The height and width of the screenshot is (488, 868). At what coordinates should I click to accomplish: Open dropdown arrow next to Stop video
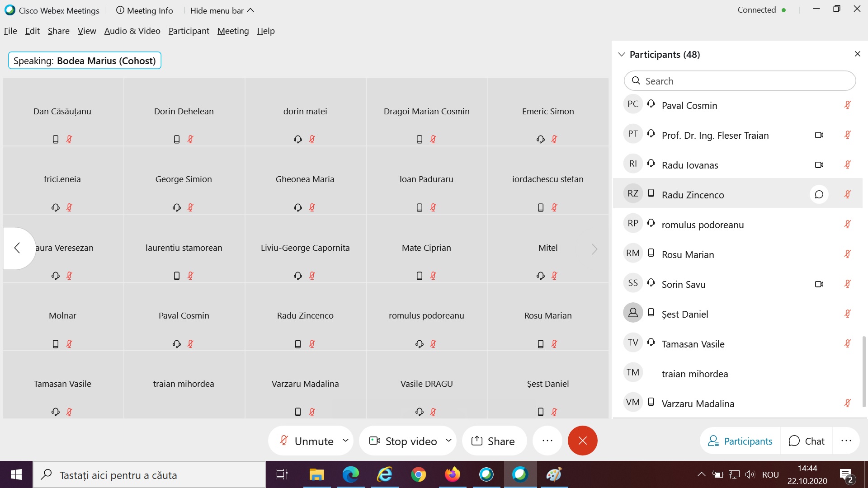click(448, 441)
